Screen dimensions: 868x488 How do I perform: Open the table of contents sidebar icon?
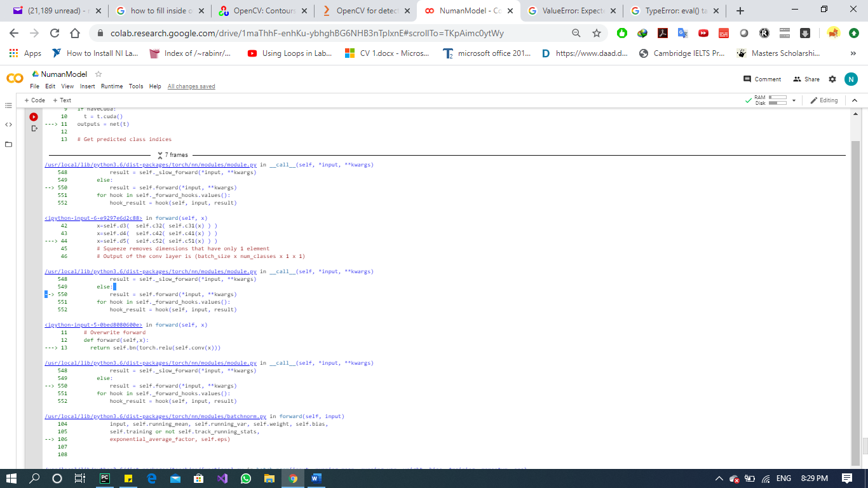pos(9,105)
